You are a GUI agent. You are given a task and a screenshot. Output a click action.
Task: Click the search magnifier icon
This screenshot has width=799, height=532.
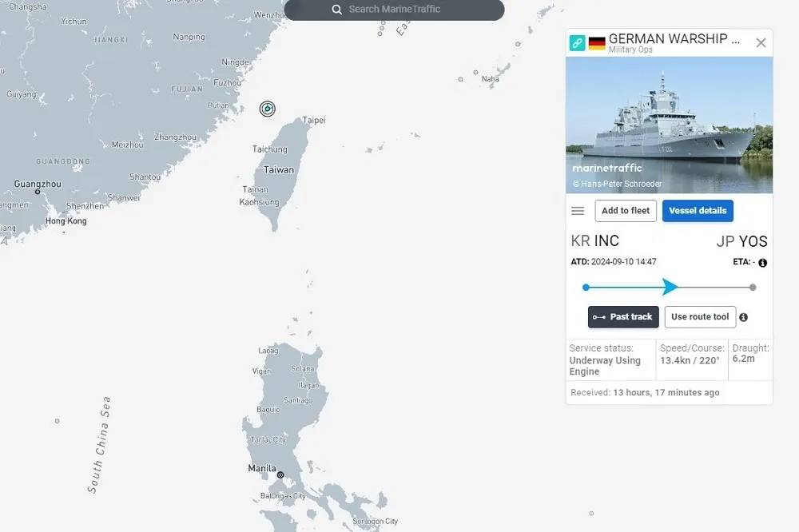tap(337, 10)
